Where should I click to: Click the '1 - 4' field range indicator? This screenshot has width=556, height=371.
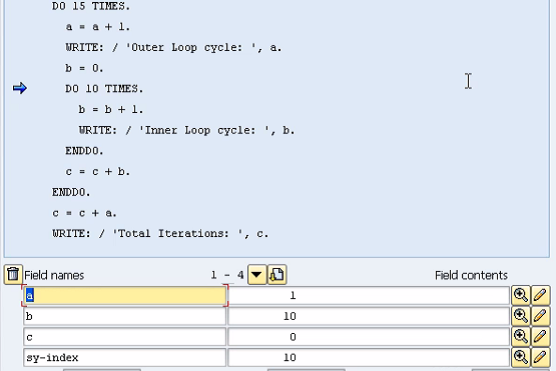pos(227,275)
